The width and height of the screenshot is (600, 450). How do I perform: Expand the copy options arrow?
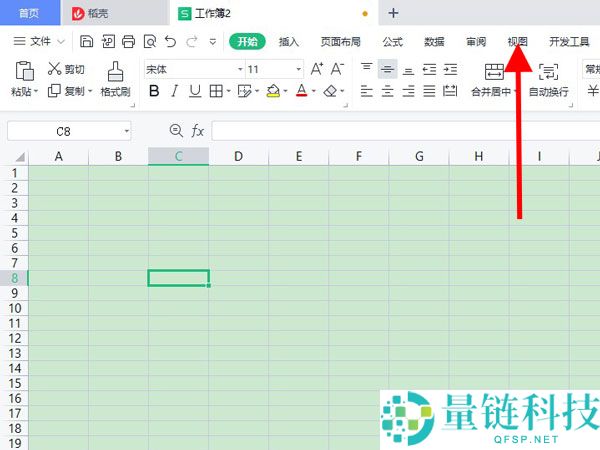point(90,91)
